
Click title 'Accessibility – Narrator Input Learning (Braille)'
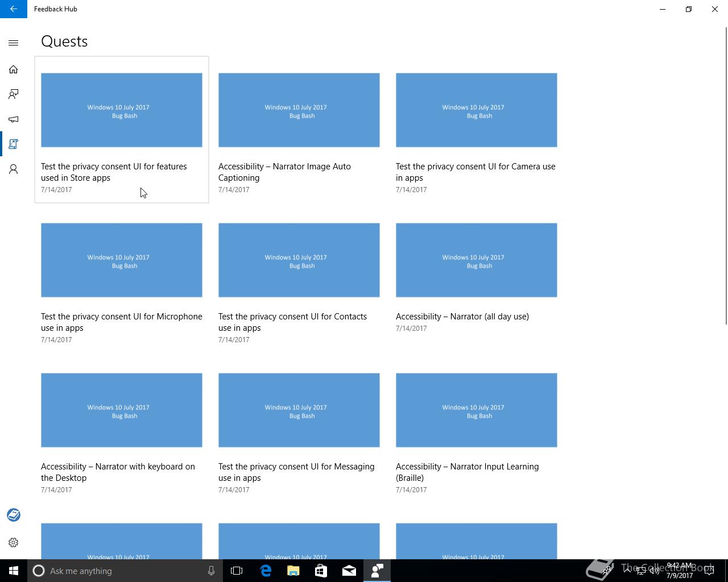click(468, 472)
